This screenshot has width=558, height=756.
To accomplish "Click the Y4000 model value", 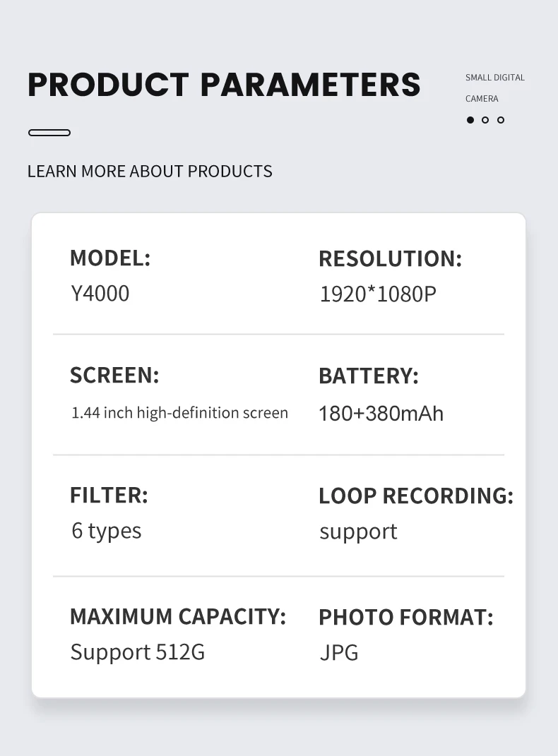I will 100,294.
